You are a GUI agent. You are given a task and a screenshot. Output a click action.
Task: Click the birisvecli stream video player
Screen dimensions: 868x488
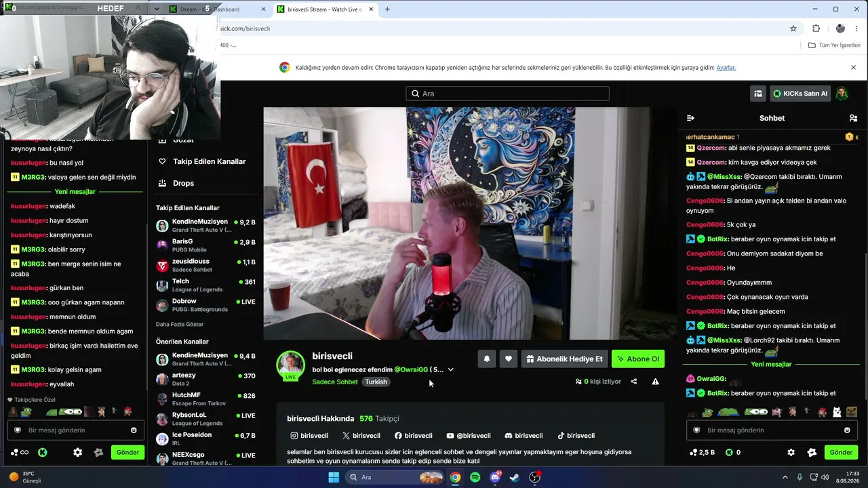[x=470, y=223]
